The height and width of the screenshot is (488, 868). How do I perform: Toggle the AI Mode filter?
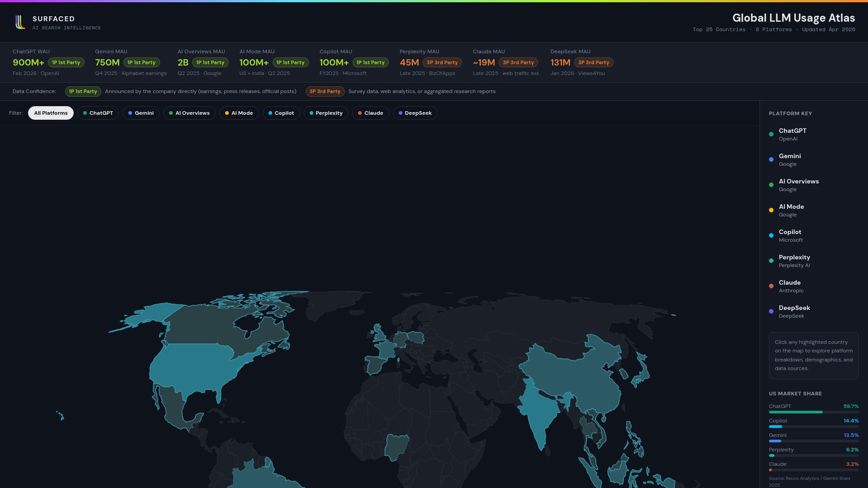(239, 113)
